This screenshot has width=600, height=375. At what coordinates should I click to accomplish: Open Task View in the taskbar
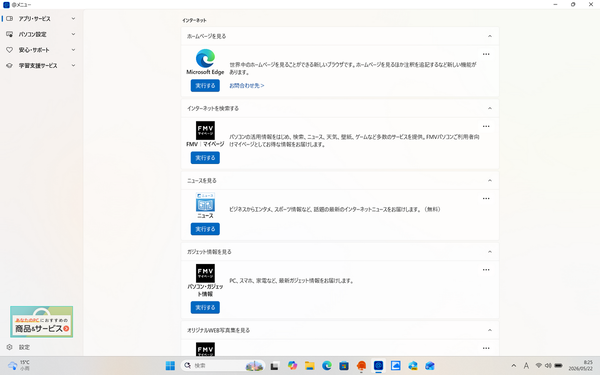(274, 366)
